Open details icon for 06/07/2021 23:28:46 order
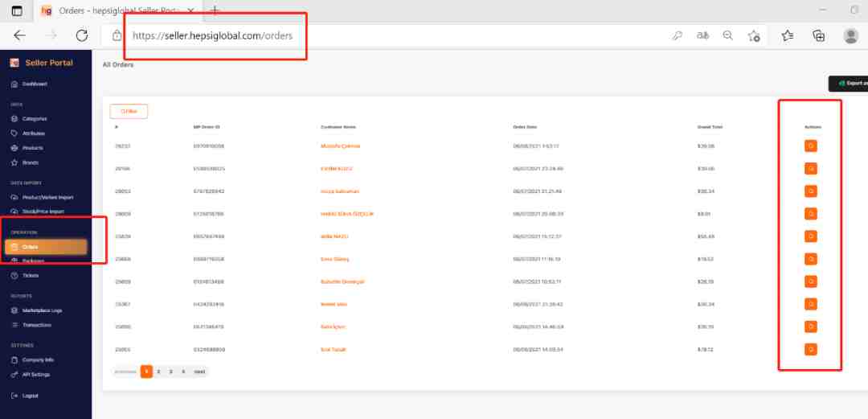This screenshot has height=419, width=868. [x=810, y=169]
